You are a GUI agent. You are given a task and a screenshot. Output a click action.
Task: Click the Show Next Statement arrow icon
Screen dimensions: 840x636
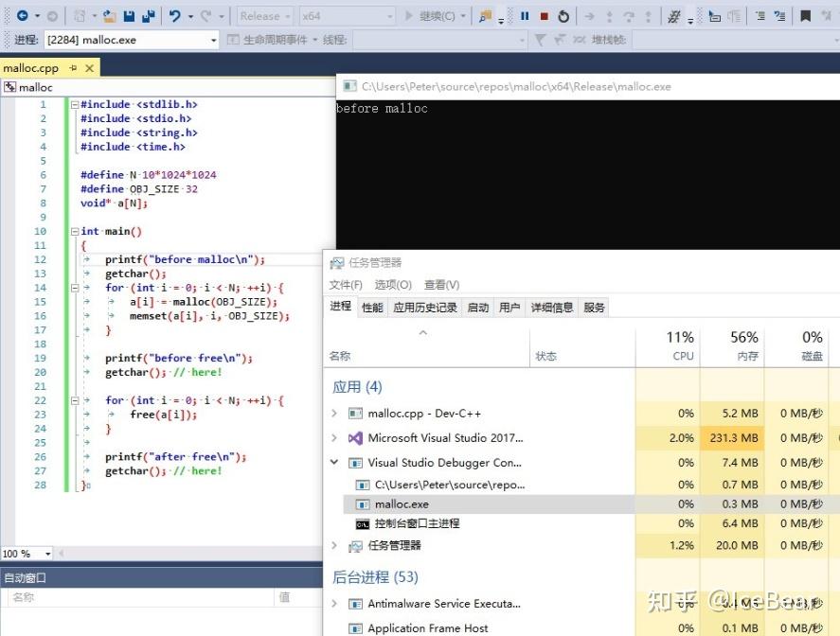(x=589, y=16)
